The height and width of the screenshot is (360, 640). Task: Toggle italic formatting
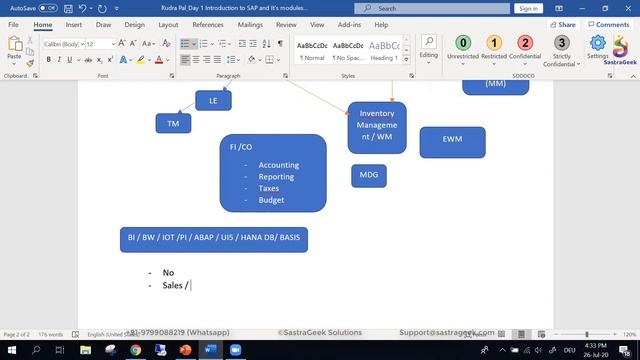[x=59, y=60]
